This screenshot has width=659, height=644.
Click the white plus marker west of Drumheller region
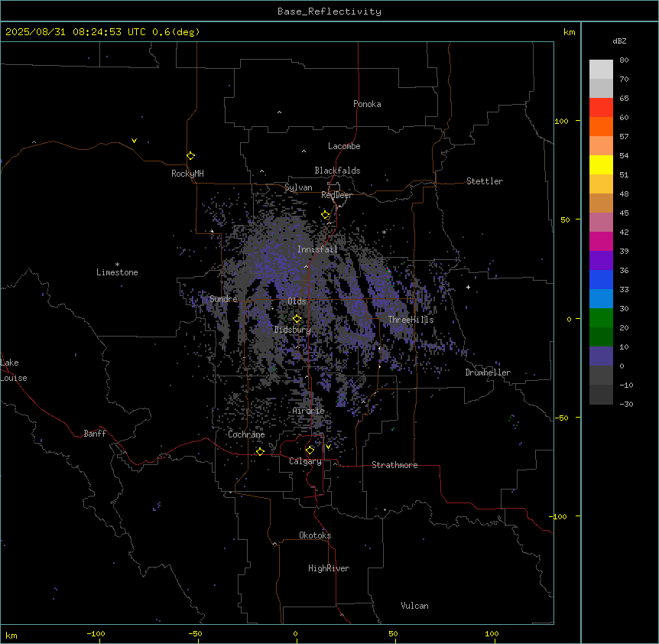pos(468,287)
